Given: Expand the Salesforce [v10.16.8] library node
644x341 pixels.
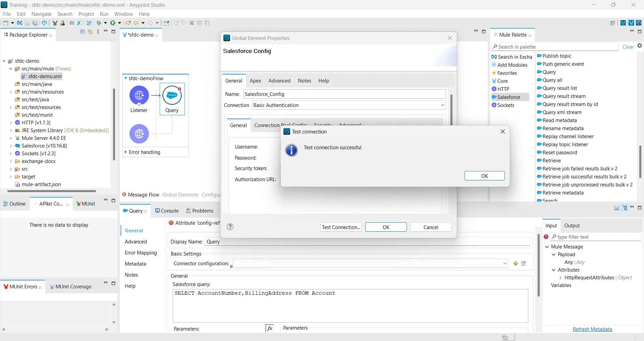Looking at the screenshot, I should point(11,146).
